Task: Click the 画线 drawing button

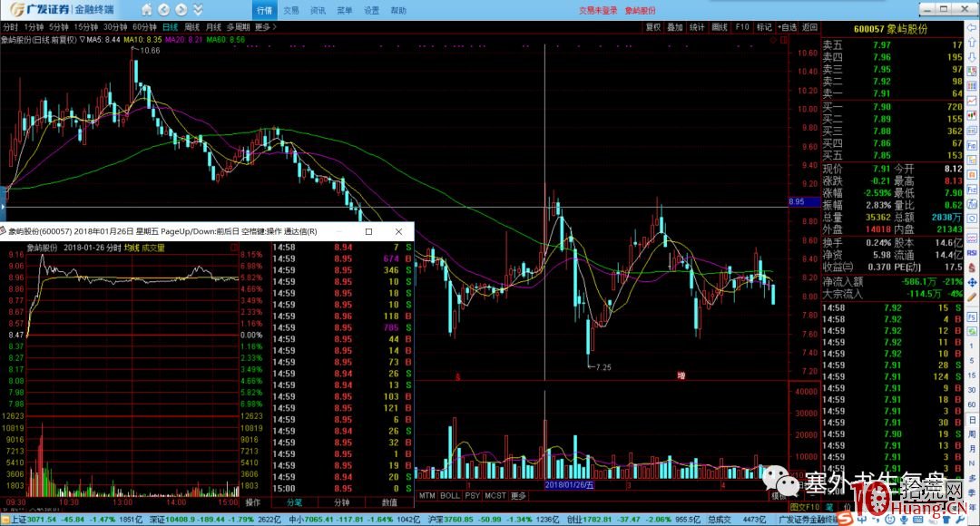Action: click(720, 27)
